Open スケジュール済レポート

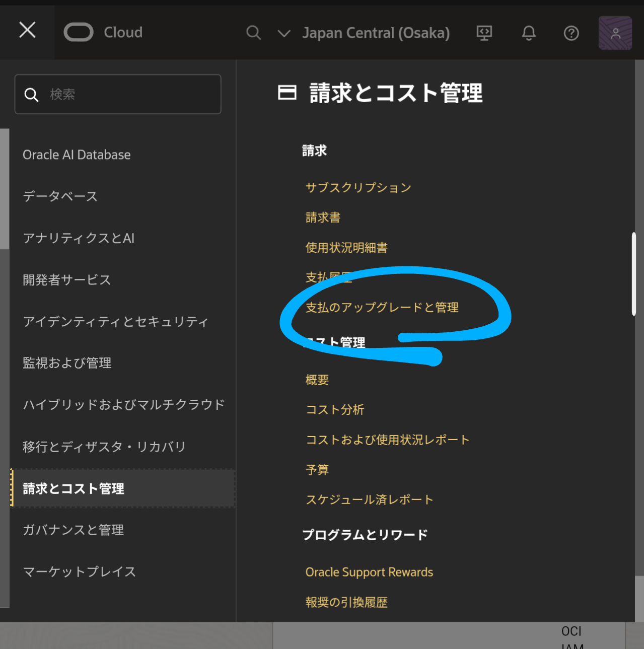pos(369,499)
